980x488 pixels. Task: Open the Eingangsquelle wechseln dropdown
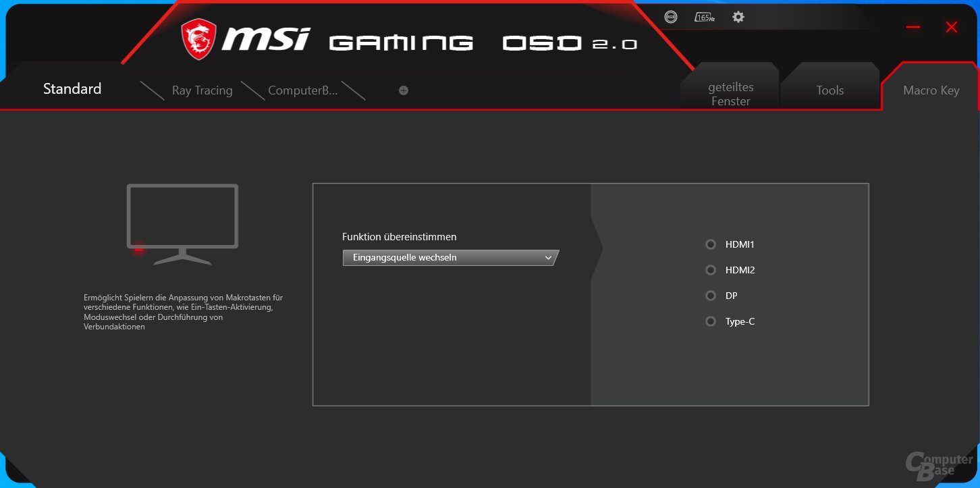(450, 257)
